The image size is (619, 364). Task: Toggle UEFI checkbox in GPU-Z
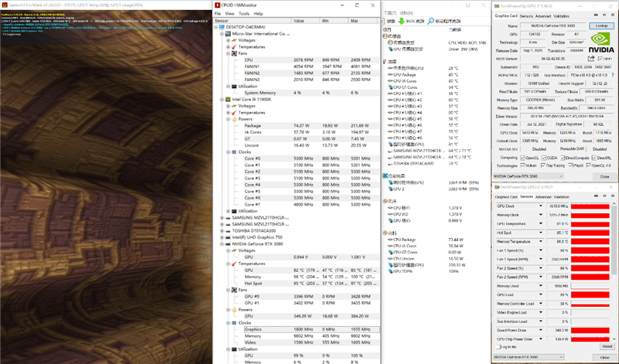[600, 59]
